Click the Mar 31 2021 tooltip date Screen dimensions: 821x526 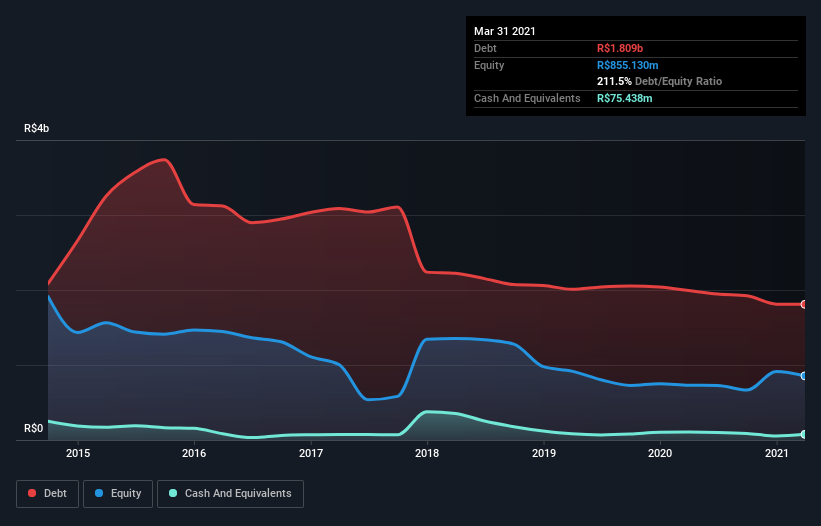(x=505, y=31)
